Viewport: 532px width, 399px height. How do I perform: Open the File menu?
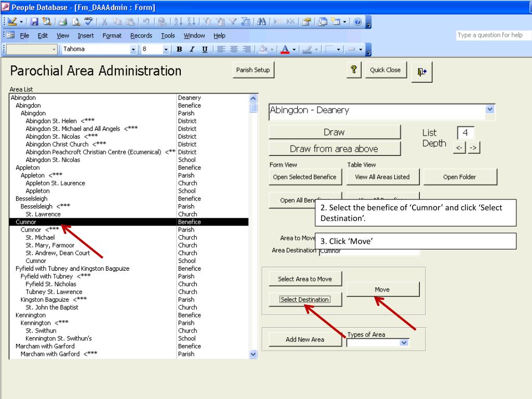tap(24, 36)
